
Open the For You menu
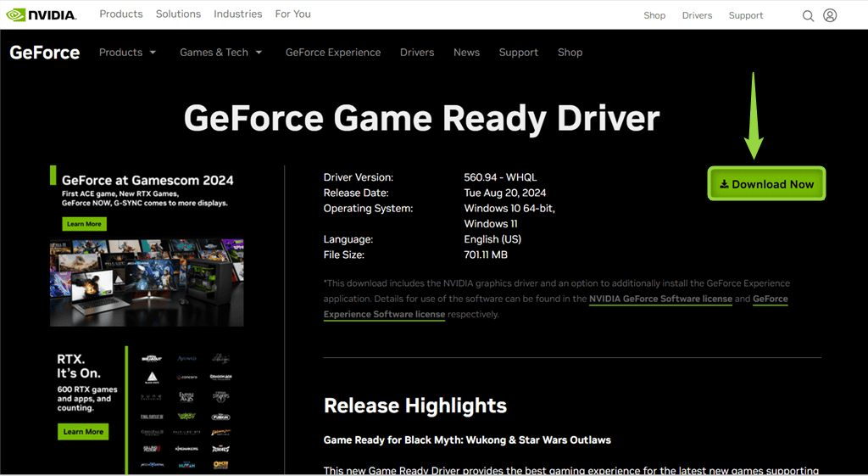coord(292,14)
